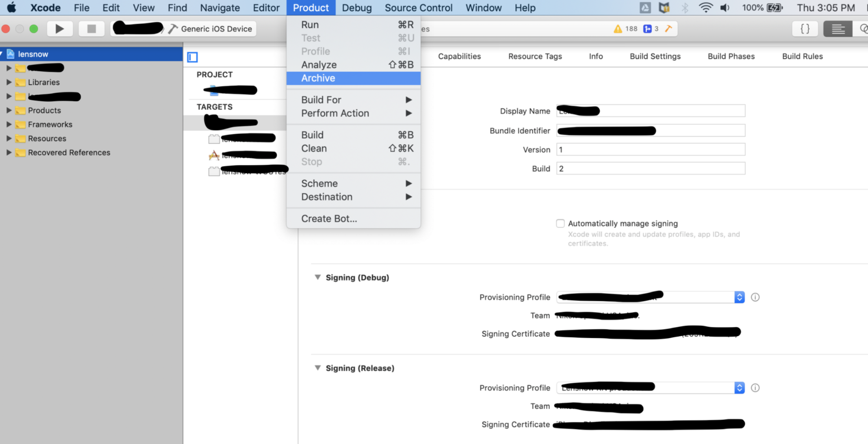The height and width of the screenshot is (444, 868).
Task: Open the Wi-Fi status menu
Action: pyautogui.click(x=706, y=8)
